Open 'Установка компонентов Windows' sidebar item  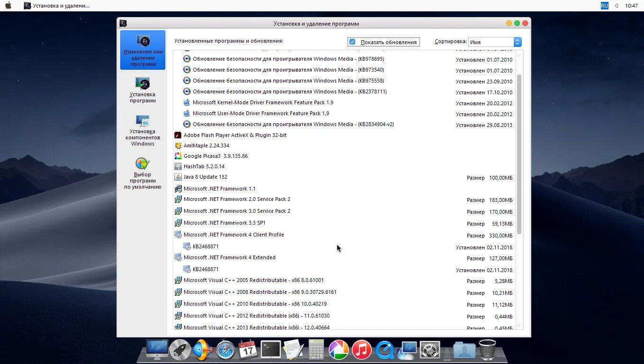(143, 130)
